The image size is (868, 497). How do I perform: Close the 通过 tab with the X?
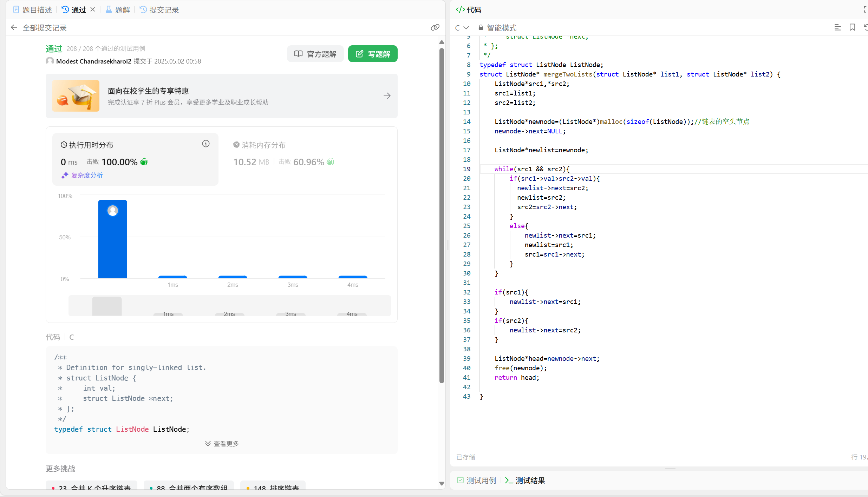93,9
